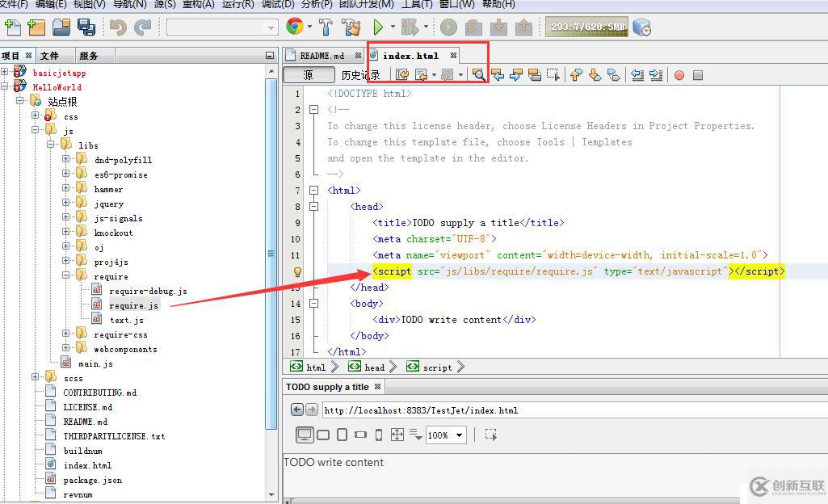Image resolution: width=828 pixels, height=504 pixels.
Task: Toggle the Select Mode dashed-rectangle button
Action: 491,435
